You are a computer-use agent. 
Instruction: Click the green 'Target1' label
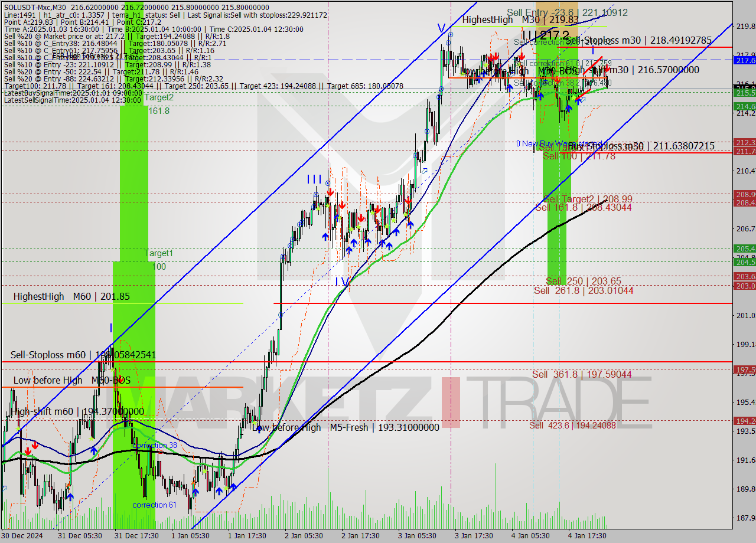click(x=159, y=253)
